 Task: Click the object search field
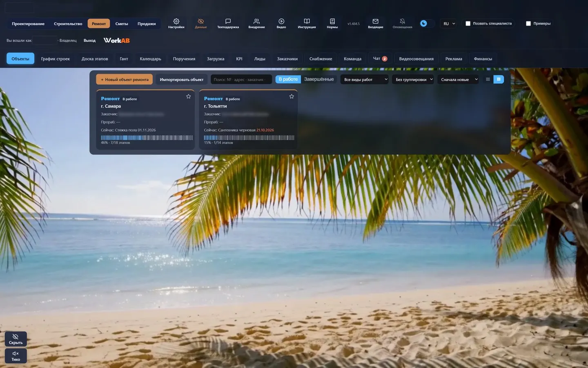tap(241, 79)
